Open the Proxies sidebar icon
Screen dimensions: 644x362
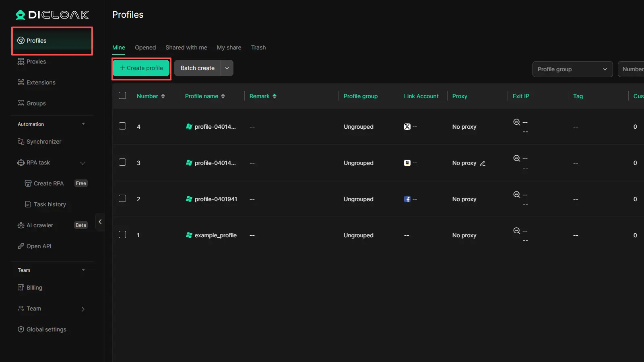pos(21,62)
